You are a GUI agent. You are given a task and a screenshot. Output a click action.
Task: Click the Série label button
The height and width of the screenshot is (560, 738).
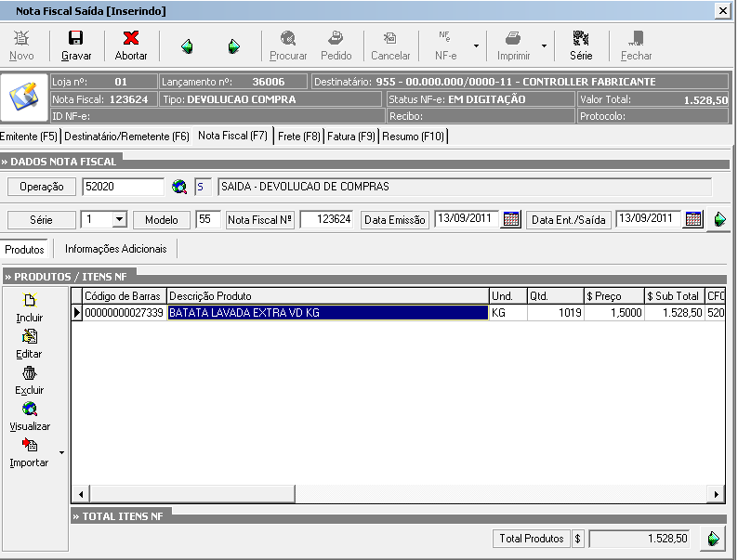42,219
